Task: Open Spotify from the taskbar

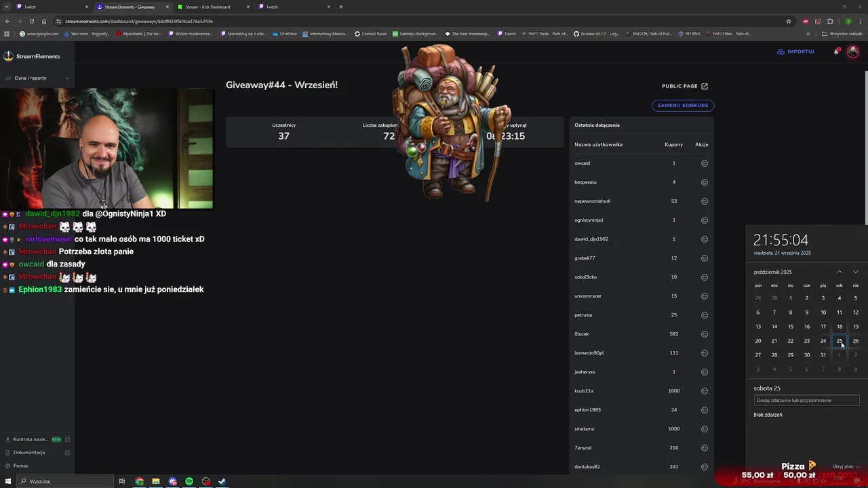Action: pos(189,481)
